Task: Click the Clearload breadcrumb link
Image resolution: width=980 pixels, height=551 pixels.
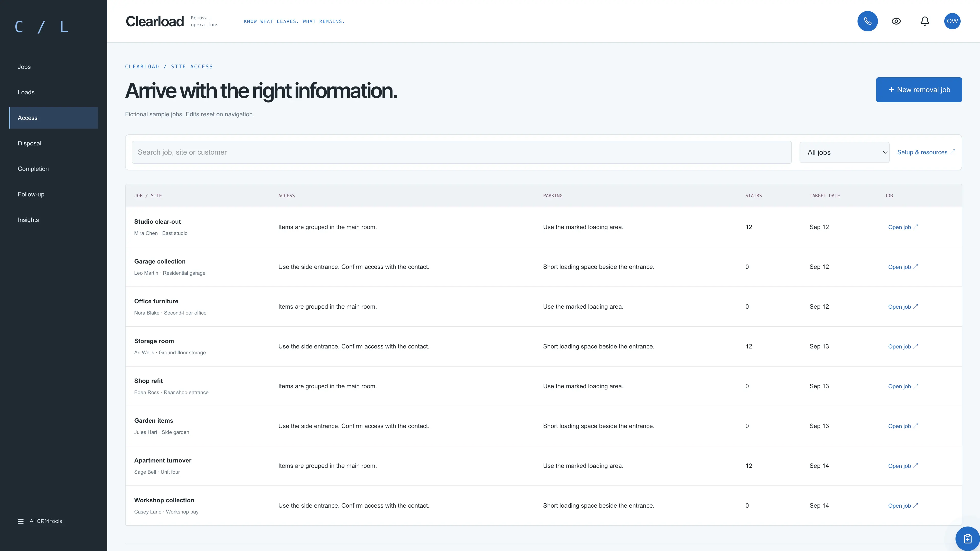Action: tap(142, 67)
